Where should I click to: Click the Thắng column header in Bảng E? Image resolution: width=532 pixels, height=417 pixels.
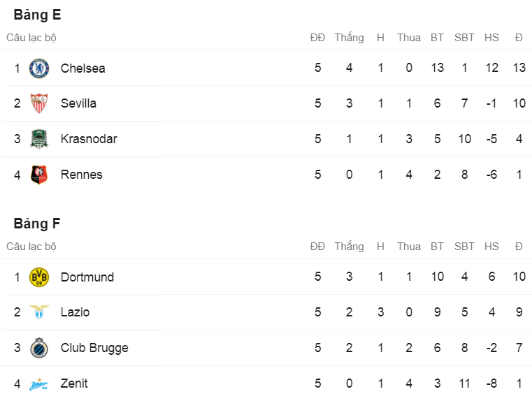(349, 38)
